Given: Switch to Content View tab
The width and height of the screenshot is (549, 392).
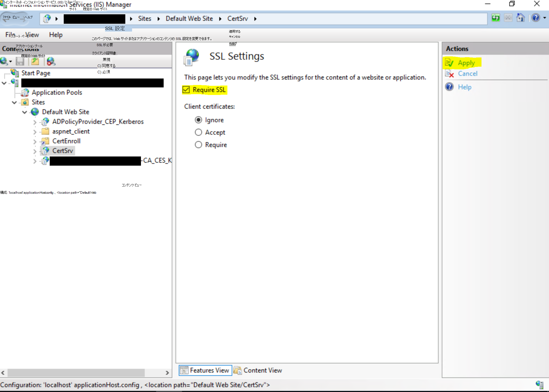Looking at the screenshot, I should coord(258,370).
